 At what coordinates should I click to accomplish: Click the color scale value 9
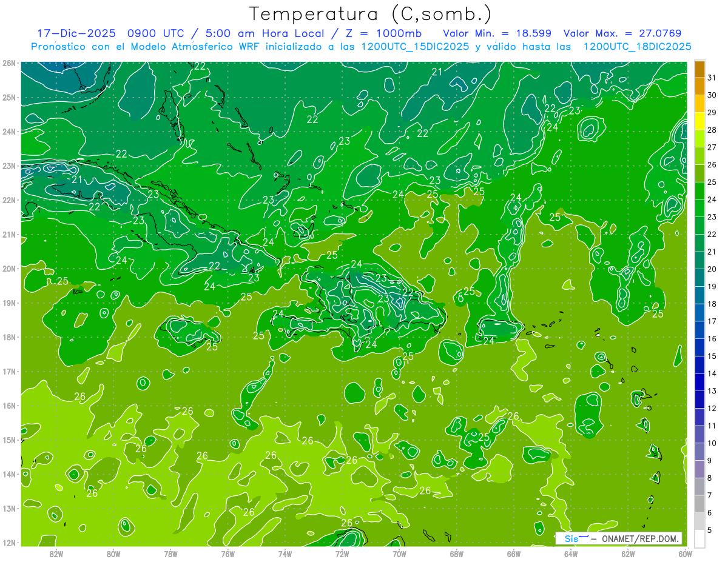tap(710, 461)
